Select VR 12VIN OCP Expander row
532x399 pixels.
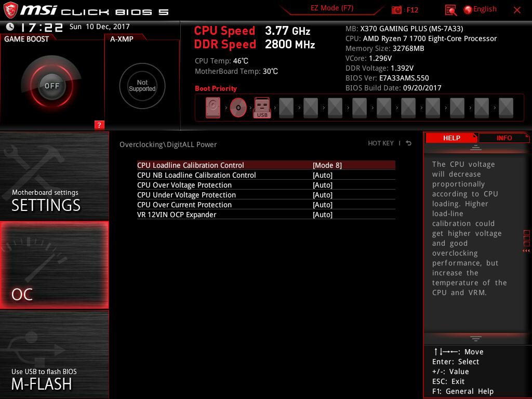[266, 215]
